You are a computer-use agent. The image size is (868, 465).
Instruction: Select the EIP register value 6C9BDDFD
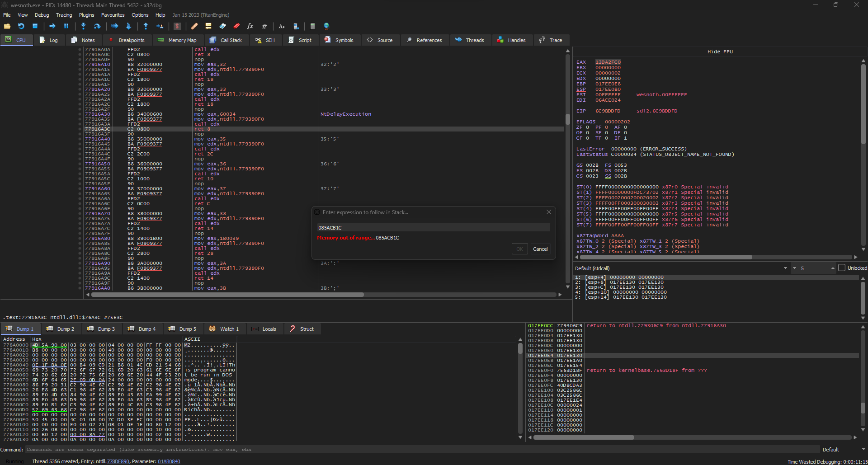coord(608,111)
